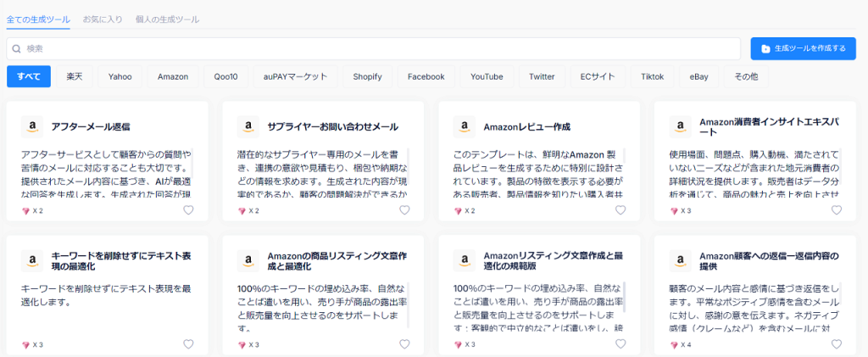Click Amazon logo on Amazonの商品リスティング文章作成 card
868x357 pixels.
(x=248, y=260)
